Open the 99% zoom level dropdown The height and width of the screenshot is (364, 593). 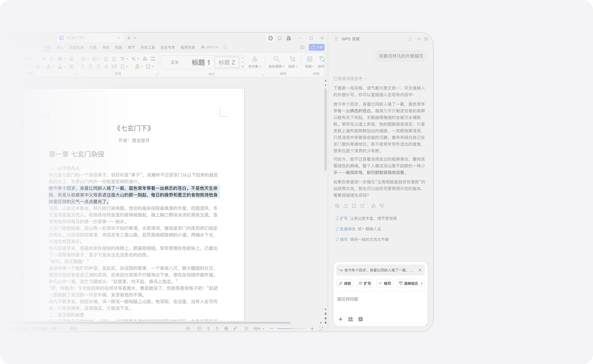click(259, 328)
